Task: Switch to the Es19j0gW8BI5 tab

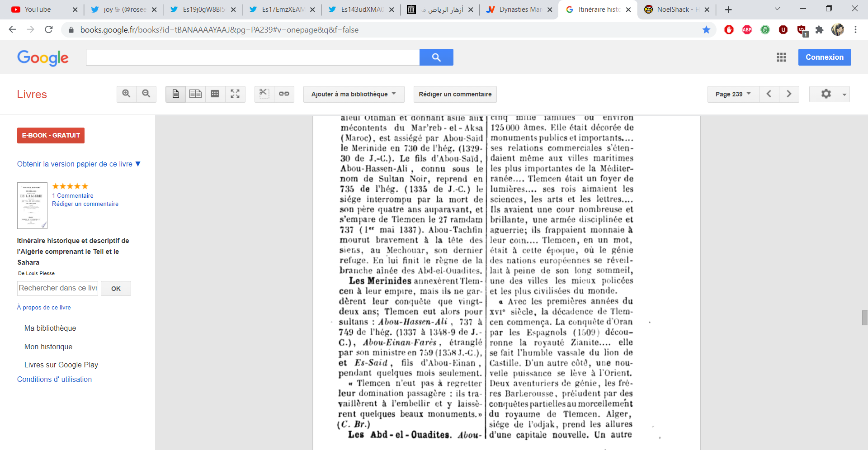Action: pyautogui.click(x=198, y=10)
